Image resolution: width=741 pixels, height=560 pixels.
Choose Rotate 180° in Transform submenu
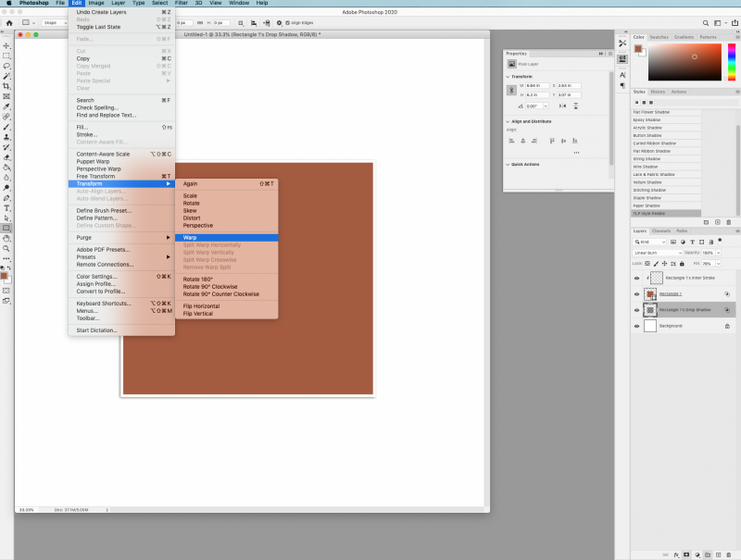[x=226, y=279]
